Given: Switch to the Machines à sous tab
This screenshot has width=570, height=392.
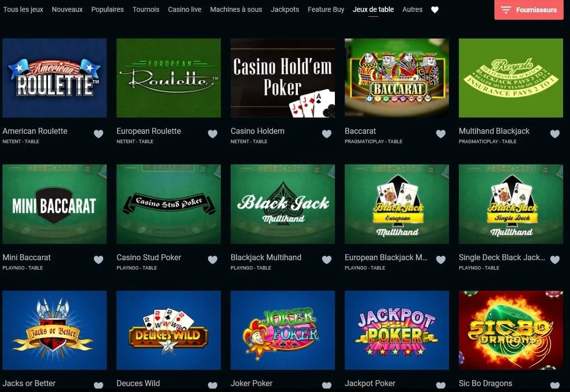Looking at the screenshot, I should tap(236, 9).
